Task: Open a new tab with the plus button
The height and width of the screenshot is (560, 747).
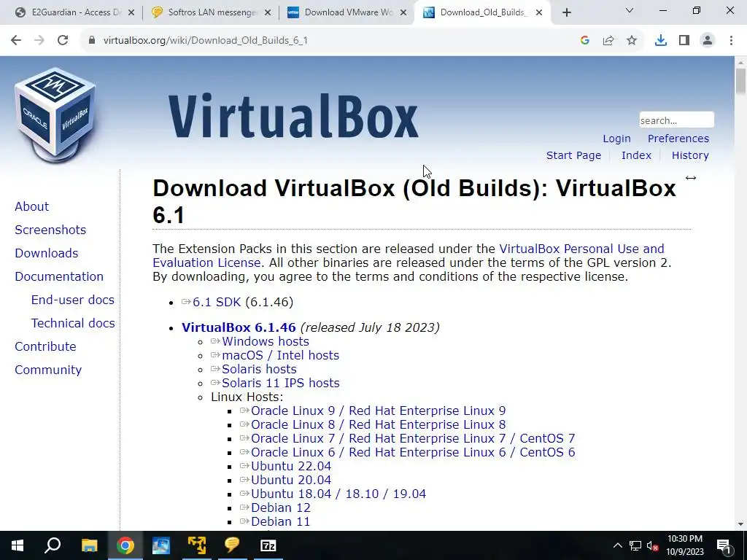Action: coord(566,13)
